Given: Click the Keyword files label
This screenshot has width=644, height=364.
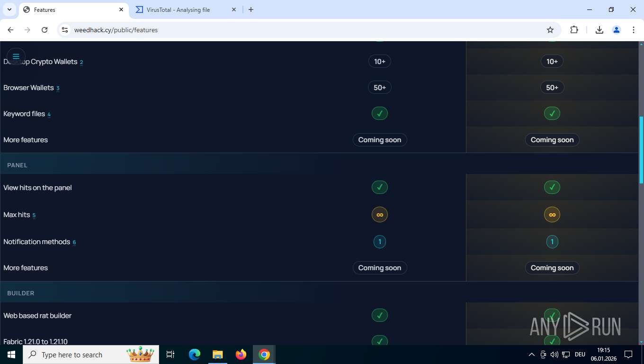Looking at the screenshot, I should [24, 114].
